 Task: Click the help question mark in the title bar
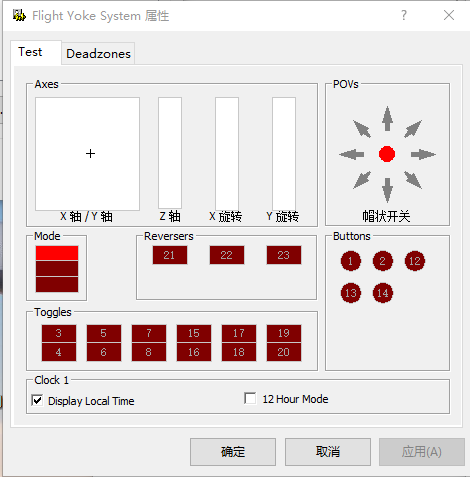click(404, 15)
